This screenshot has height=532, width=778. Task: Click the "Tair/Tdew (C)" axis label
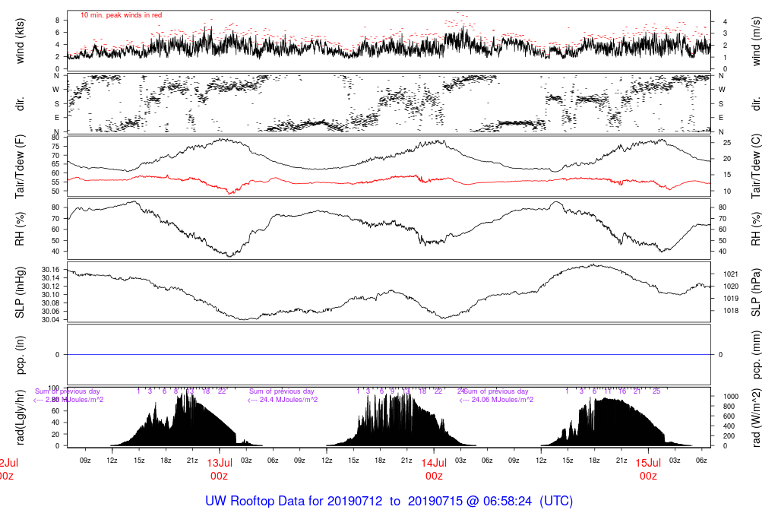click(x=756, y=166)
